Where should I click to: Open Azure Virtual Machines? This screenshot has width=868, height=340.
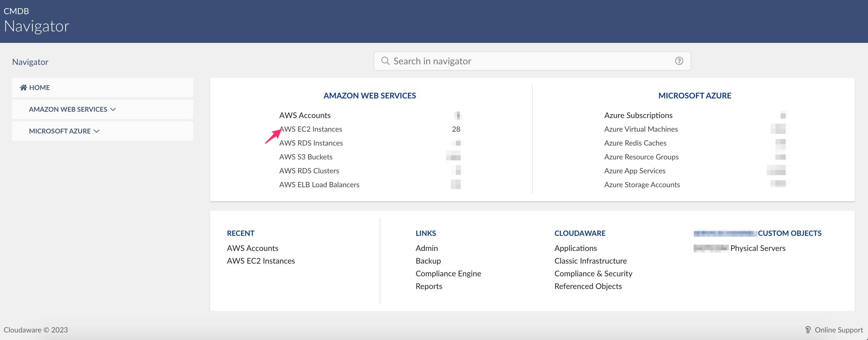641,129
